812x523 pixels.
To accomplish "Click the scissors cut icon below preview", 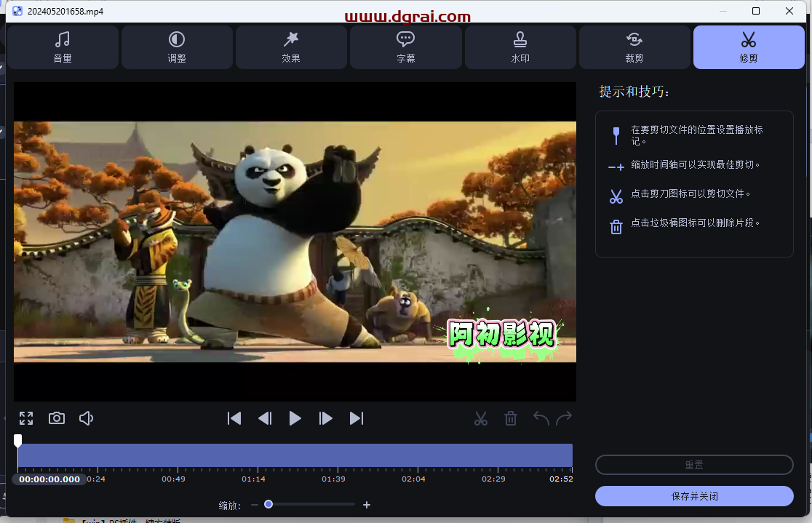I will click(481, 418).
